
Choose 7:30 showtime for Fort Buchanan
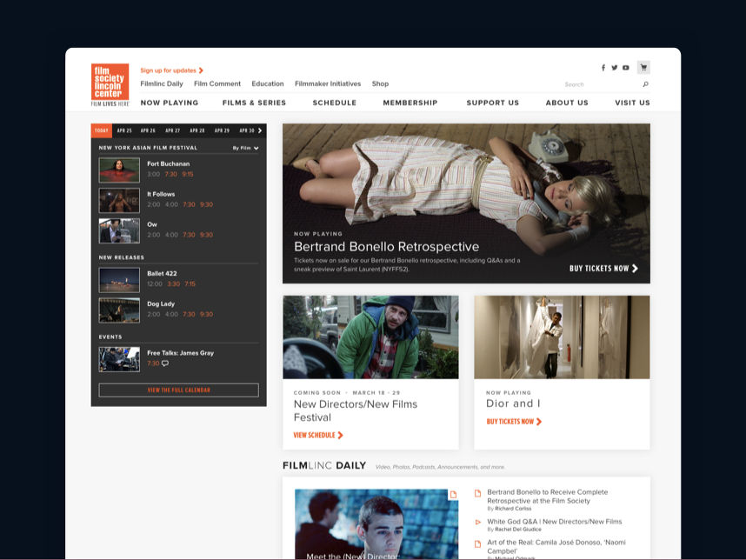[x=170, y=174]
